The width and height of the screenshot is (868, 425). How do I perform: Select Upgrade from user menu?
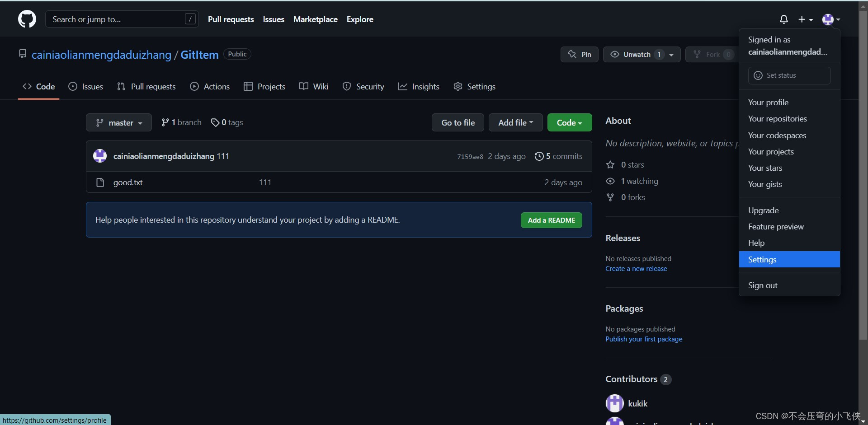tap(789, 210)
